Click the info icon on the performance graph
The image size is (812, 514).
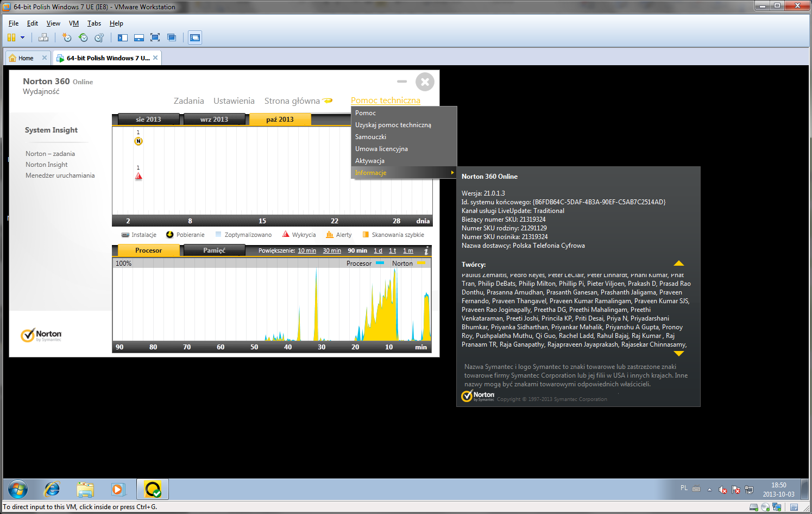coord(426,251)
